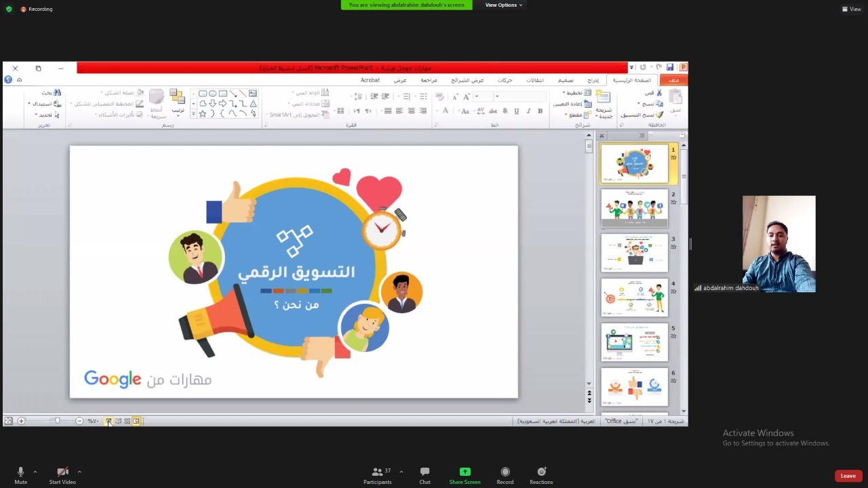
Task: Click the binoculars Find icon in the editing group
Action: tap(57, 93)
